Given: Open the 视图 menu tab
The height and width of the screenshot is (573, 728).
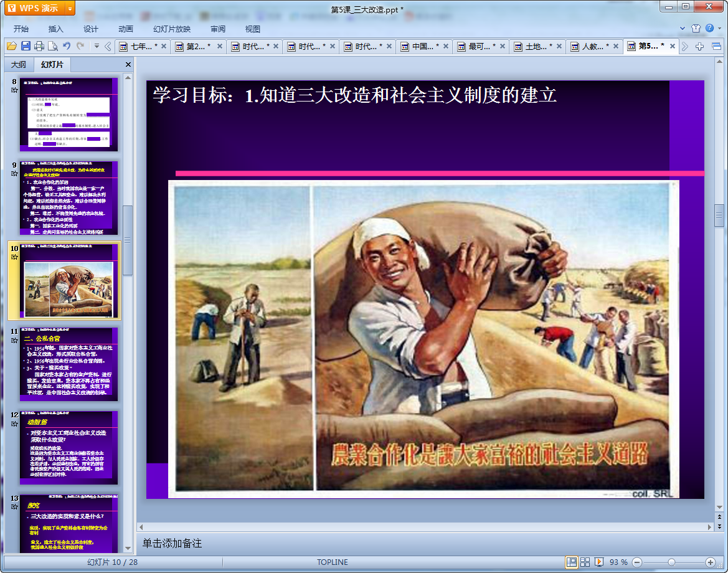Looking at the screenshot, I should [x=253, y=29].
